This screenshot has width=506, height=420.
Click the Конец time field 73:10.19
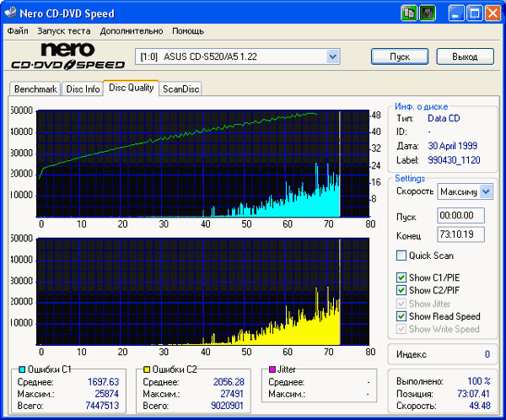[460, 234]
